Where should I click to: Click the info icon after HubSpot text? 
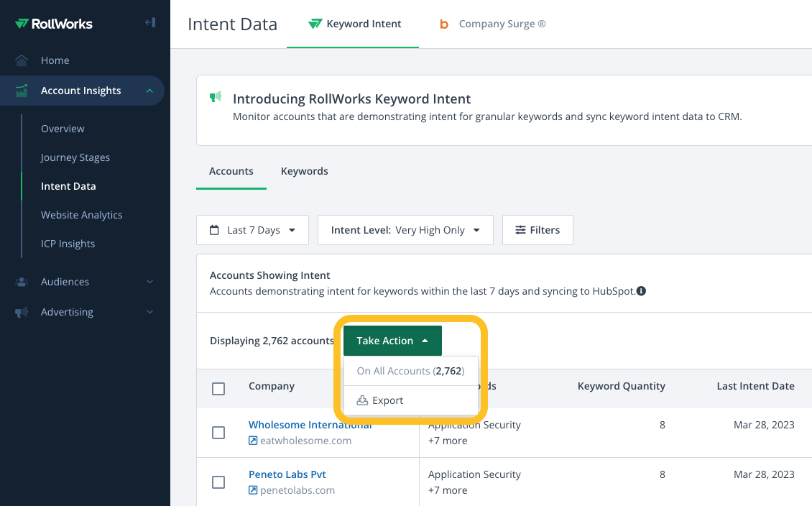tap(641, 291)
